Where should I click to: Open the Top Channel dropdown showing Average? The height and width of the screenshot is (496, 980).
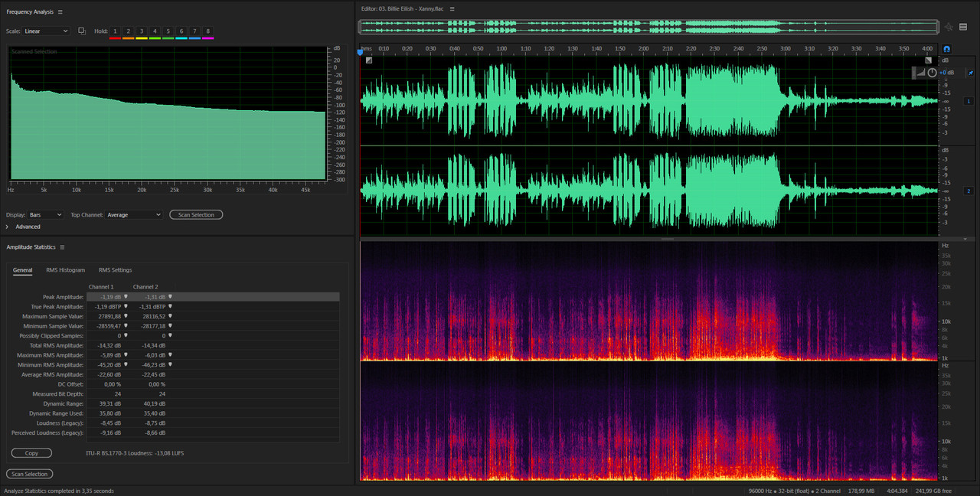click(x=134, y=215)
